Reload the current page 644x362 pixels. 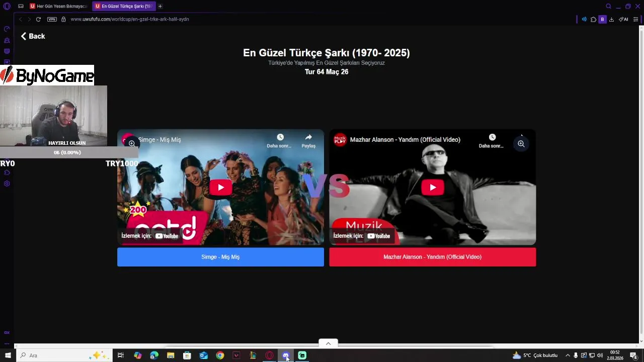click(38, 19)
